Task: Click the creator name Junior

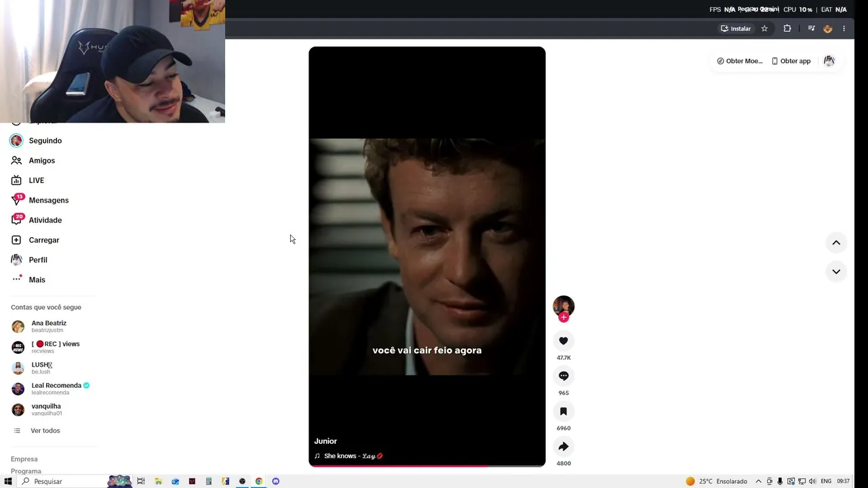Action: pos(325,441)
